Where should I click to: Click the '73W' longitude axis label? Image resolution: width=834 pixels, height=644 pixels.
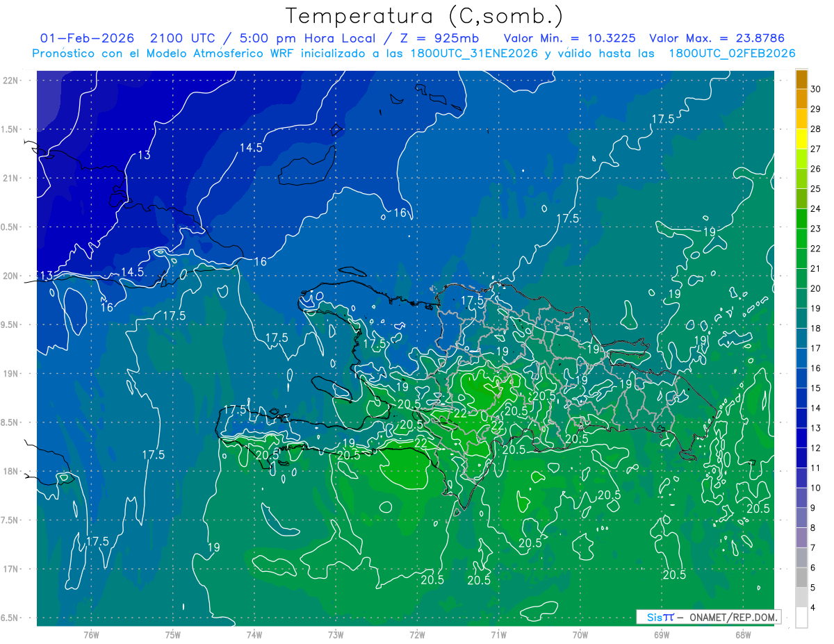pos(336,634)
